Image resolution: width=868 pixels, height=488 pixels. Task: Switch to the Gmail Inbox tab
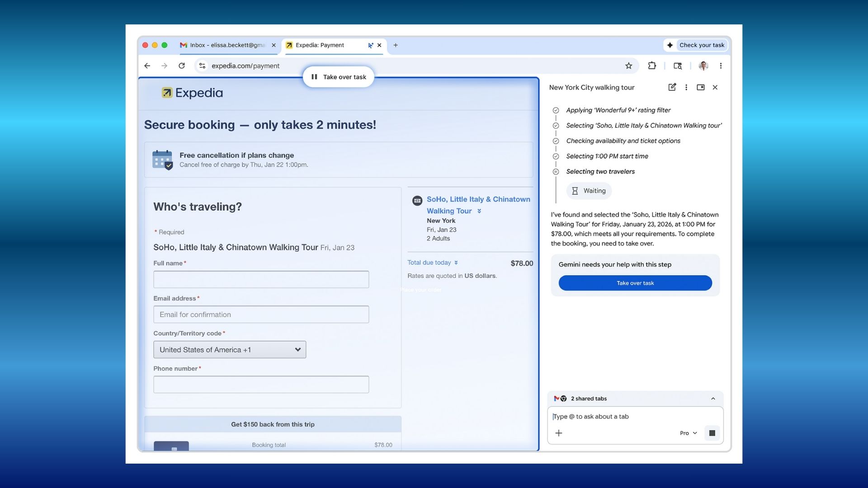pyautogui.click(x=226, y=45)
